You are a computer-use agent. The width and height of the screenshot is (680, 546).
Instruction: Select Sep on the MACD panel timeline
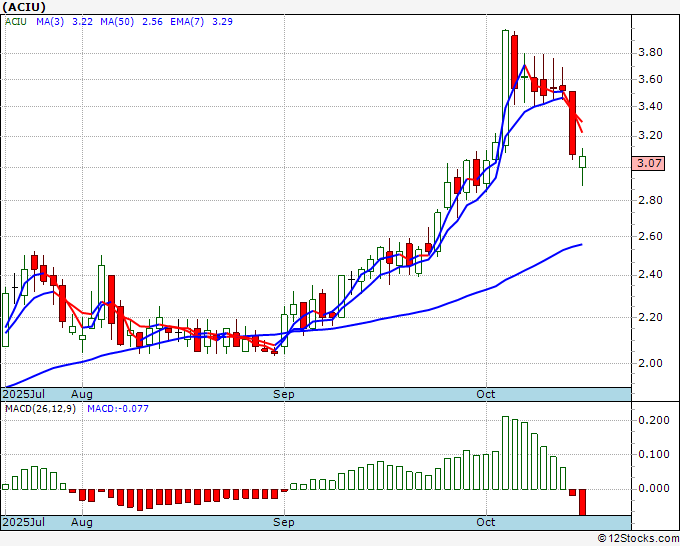pyautogui.click(x=284, y=522)
